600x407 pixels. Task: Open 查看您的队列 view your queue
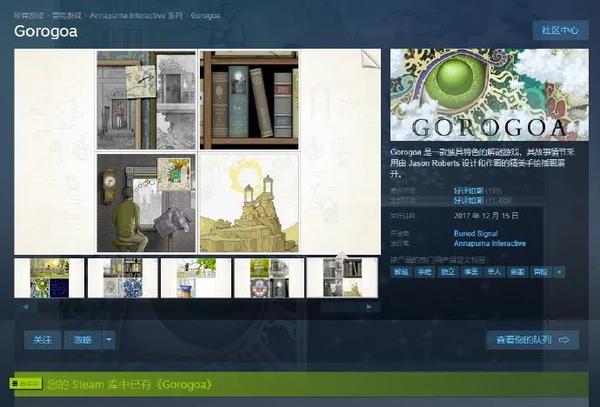point(533,340)
